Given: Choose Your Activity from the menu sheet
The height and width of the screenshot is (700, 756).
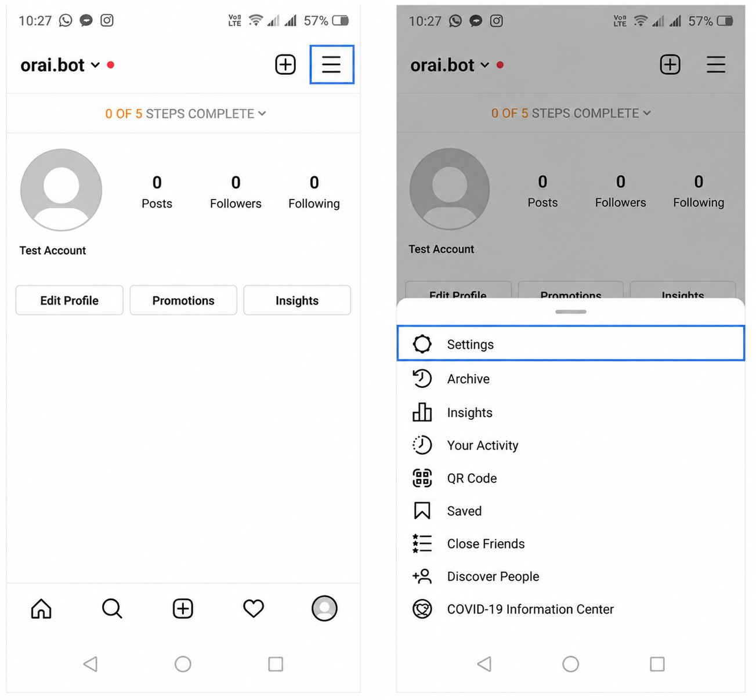Looking at the screenshot, I should pos(571,445).
